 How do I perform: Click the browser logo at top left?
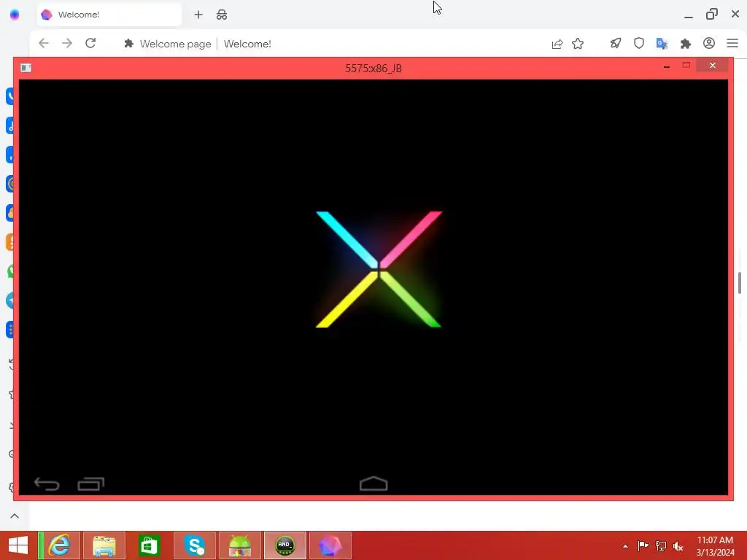click(15, 15)
